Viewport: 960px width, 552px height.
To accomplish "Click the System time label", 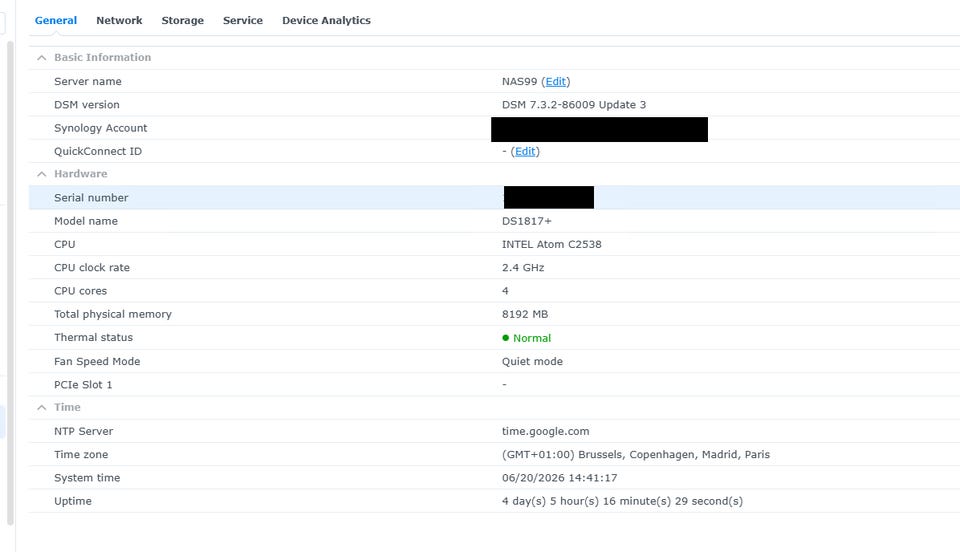I will pos(87,477).
